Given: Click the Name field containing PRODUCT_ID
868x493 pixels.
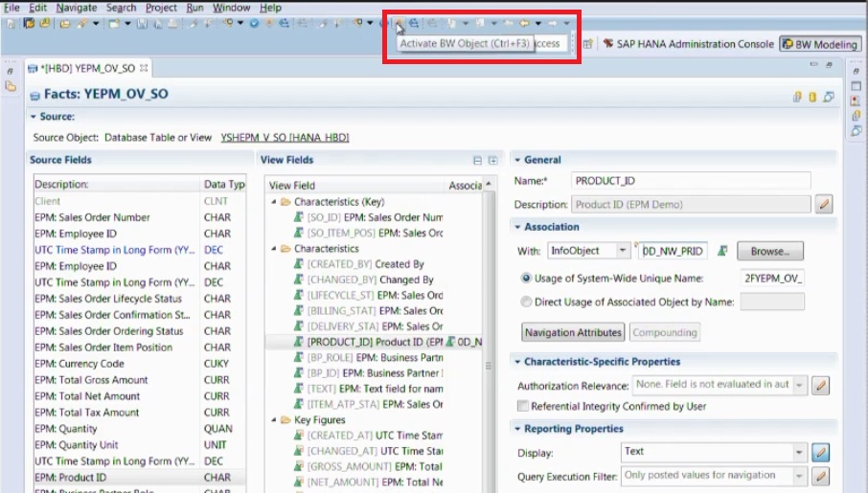Looking at the screenshot, I should tap(691, 181).
